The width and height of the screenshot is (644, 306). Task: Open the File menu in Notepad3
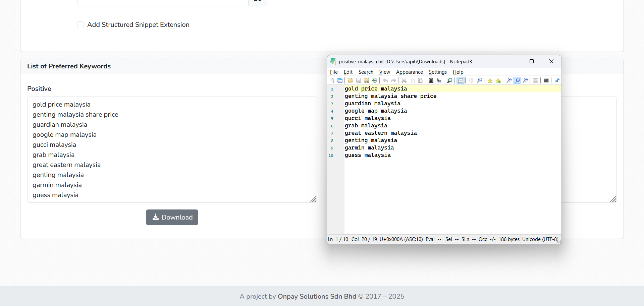point(334,72)
